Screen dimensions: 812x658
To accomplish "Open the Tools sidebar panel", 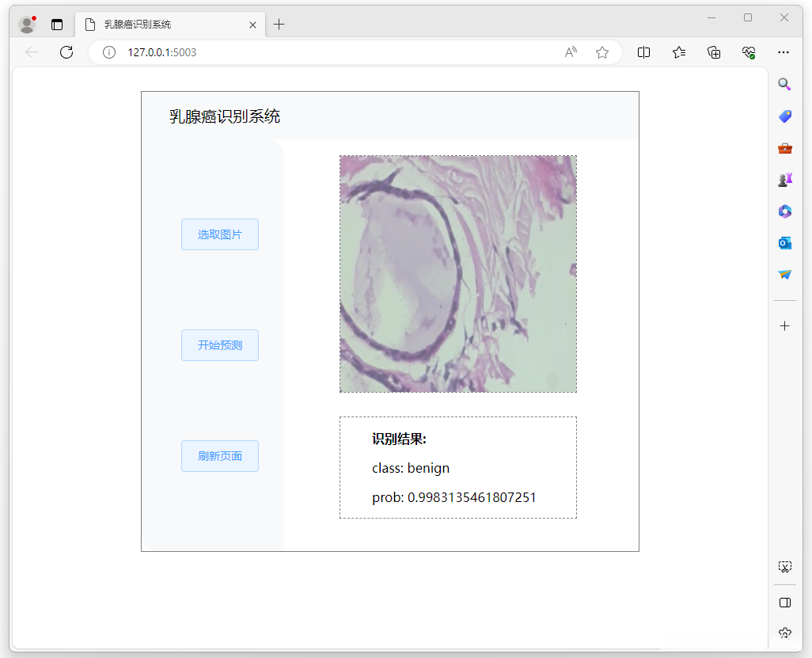I will pos(784,148).
